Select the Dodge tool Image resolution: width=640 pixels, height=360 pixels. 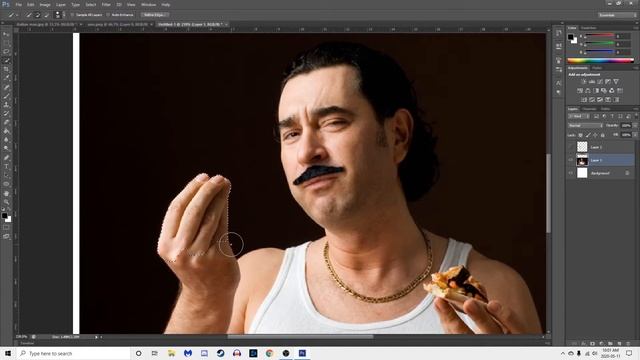[6, 149]
